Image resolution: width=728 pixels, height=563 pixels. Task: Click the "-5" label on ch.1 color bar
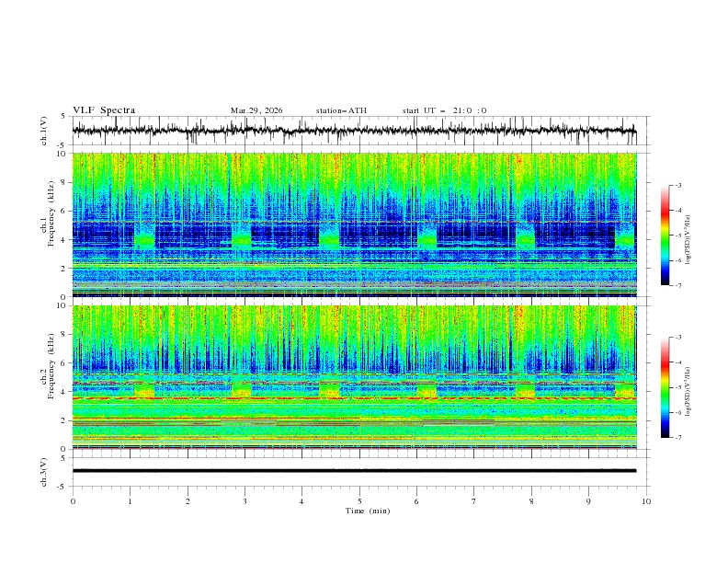tap(677, 236)
